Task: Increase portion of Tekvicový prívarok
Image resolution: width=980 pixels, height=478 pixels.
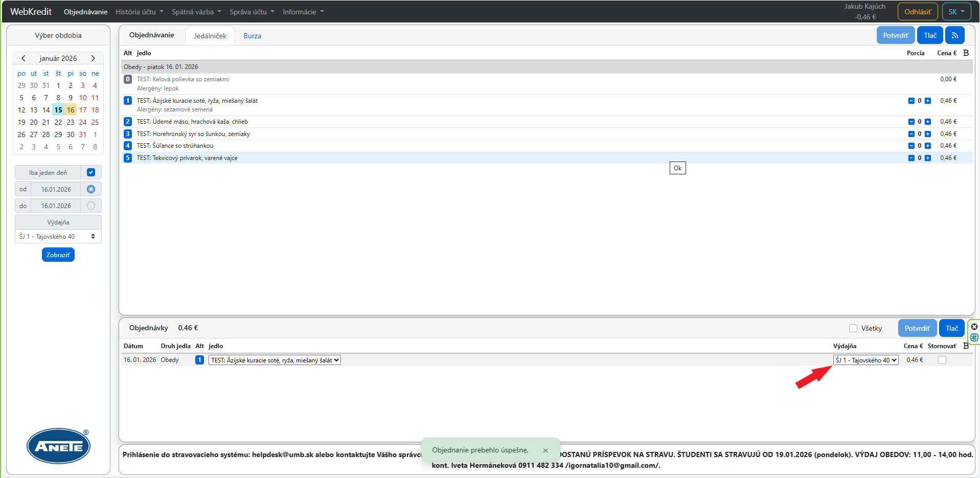Action: (928, 158)
